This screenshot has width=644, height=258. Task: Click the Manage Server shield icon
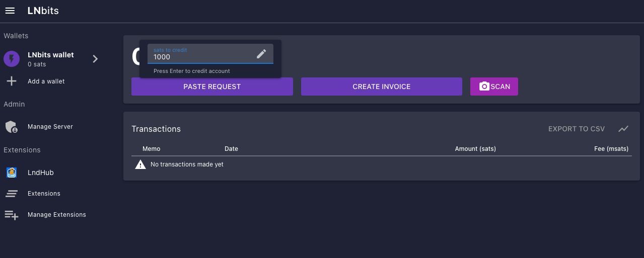[x=12, y=127]
